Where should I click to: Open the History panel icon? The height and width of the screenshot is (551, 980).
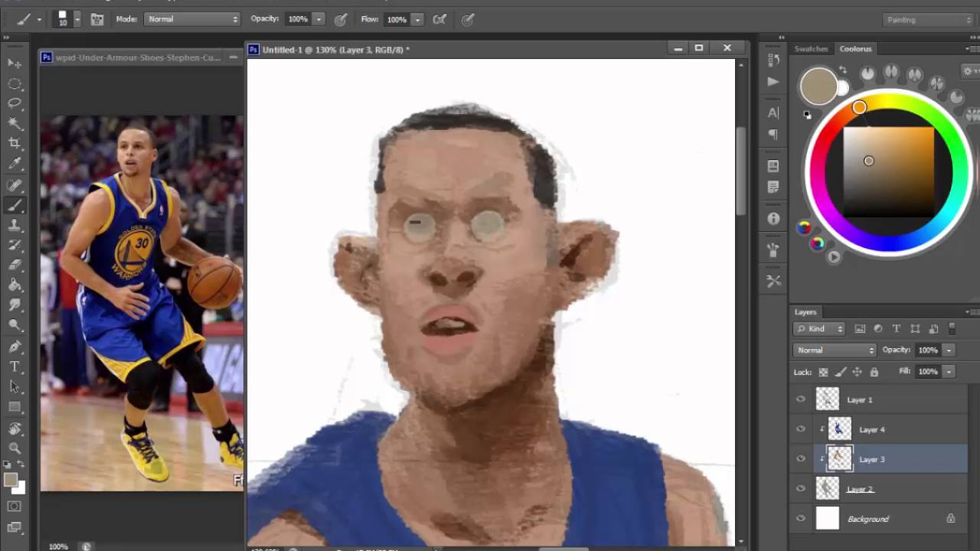773,60
